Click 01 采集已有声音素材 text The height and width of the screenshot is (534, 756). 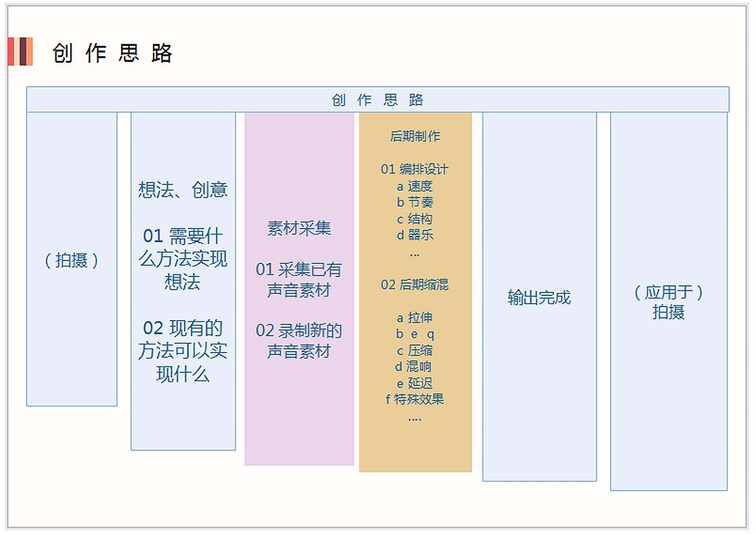click(x=299, y=280)
